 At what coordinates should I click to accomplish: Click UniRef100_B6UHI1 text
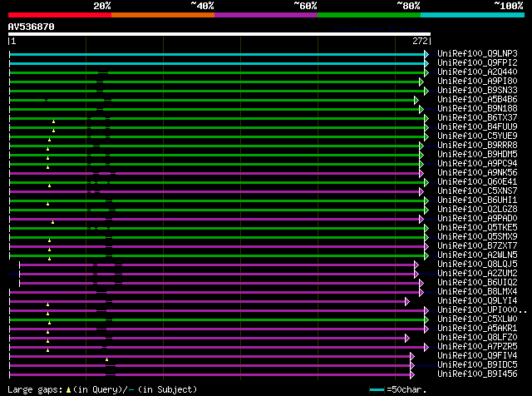[477, 200]
